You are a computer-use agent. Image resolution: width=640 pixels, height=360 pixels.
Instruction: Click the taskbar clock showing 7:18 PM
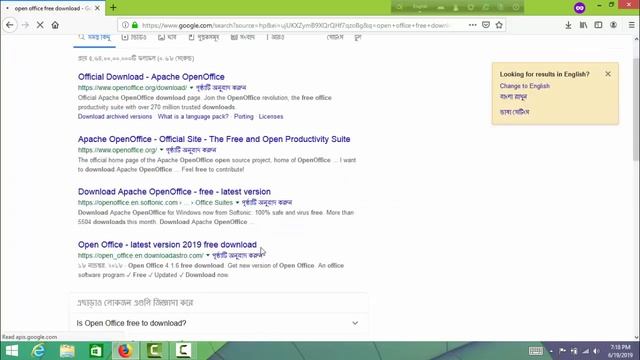pyautogui.click(x=620, y=351)
